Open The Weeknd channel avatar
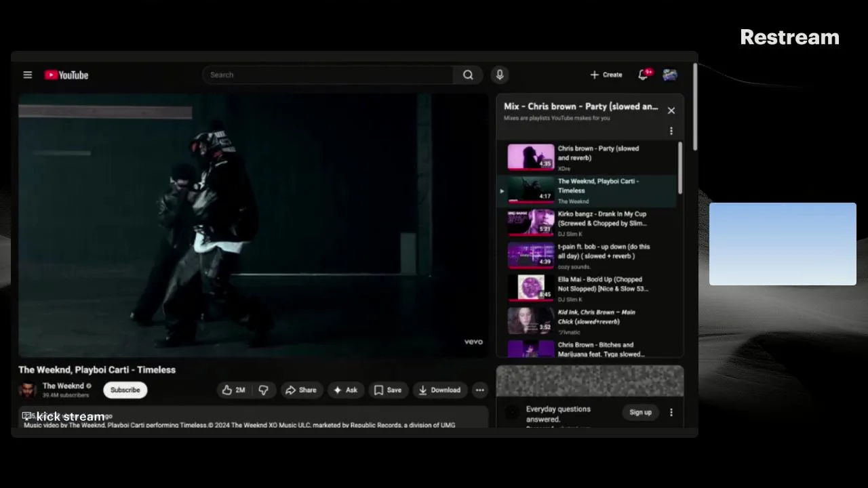Screen dimensions: 868x488 (28, 390)
